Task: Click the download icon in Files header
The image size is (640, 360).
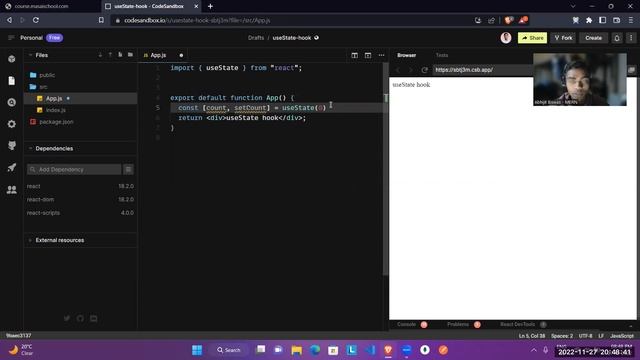Action: coord(100,55)
